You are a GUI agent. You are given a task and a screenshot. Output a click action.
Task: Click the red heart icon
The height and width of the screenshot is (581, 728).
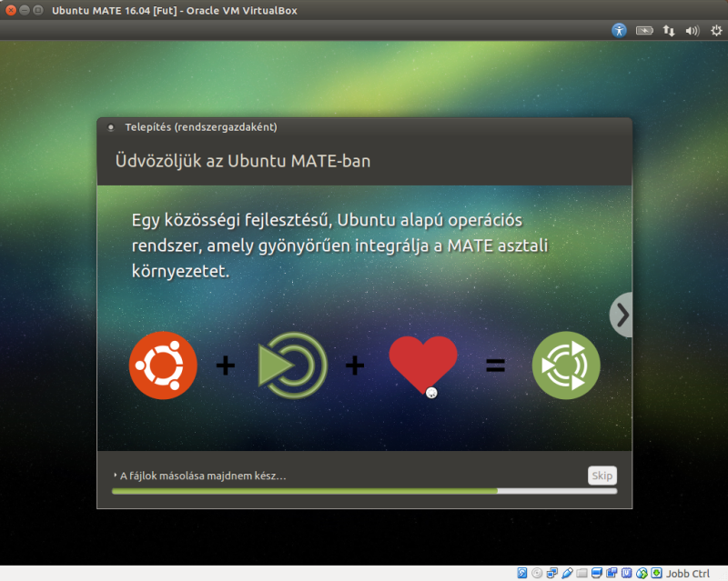[x=423, y=365]
